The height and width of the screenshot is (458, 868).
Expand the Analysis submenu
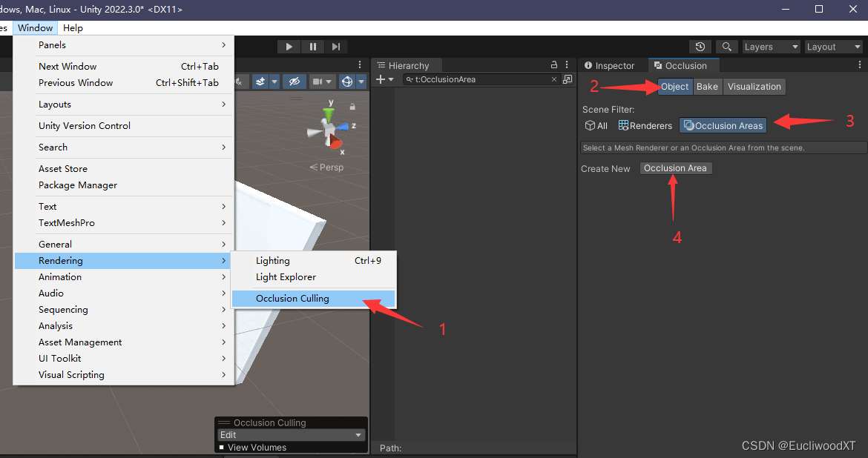tap(125, 326)
